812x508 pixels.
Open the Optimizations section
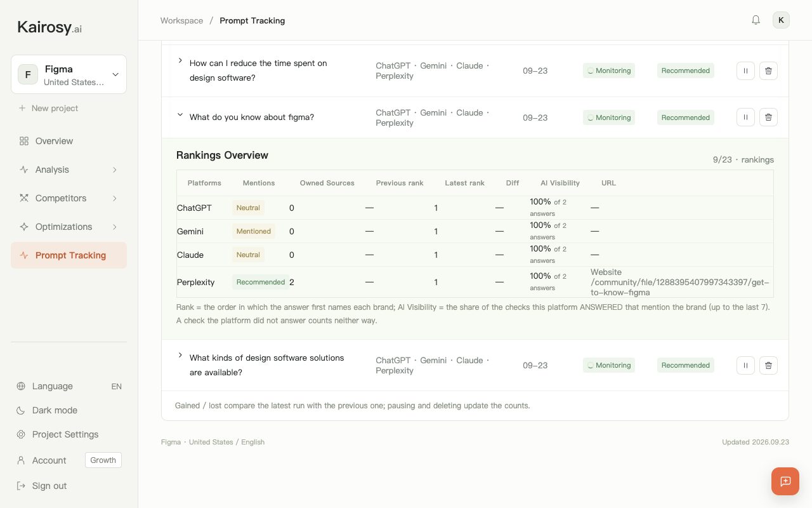click(x=69, y=227)
